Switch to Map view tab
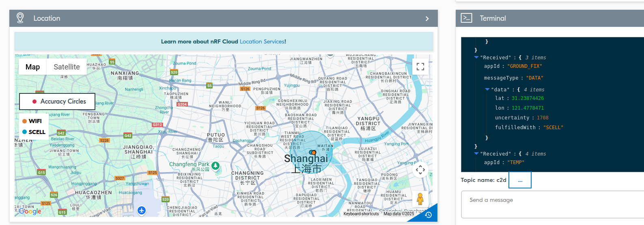This screenshot has width=644, height=225. pyautogui.click(x=32, y=67)
